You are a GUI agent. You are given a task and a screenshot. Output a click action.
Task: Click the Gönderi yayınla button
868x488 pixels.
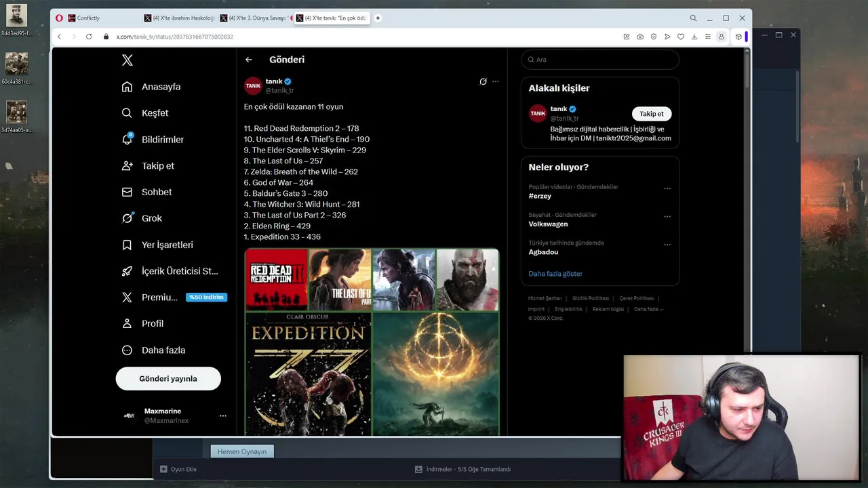(x=168, y=379)
